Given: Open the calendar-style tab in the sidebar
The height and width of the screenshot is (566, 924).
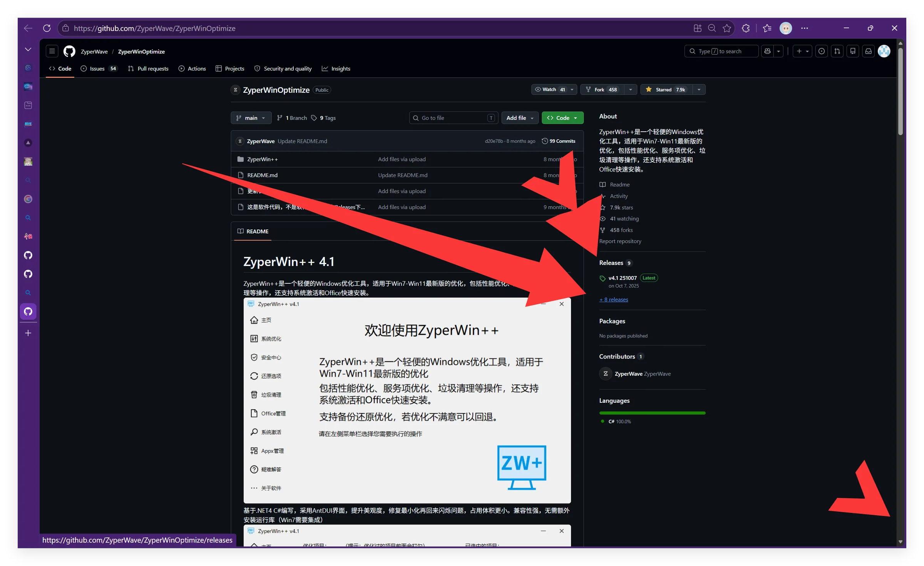Looking at the screenshot, I should (28, 105).
